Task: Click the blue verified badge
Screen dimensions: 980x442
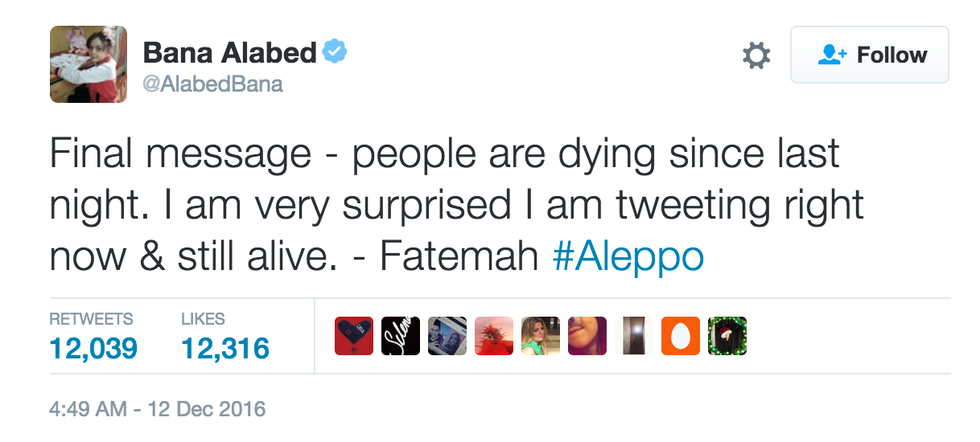Action: [335, 51]
